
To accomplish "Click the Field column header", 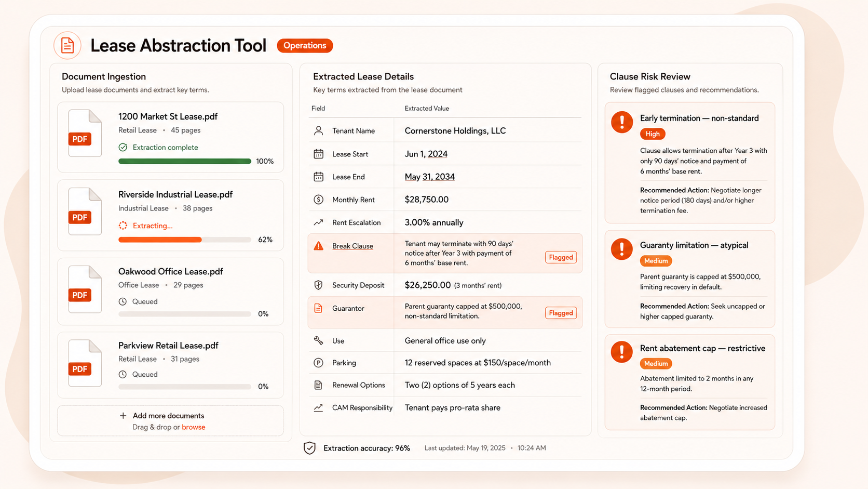I will pos(318,109).
